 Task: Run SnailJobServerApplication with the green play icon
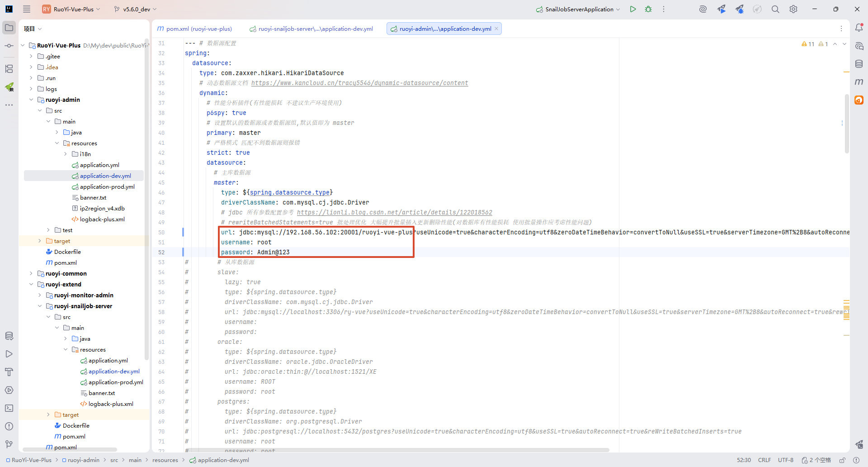coord(633,9)
